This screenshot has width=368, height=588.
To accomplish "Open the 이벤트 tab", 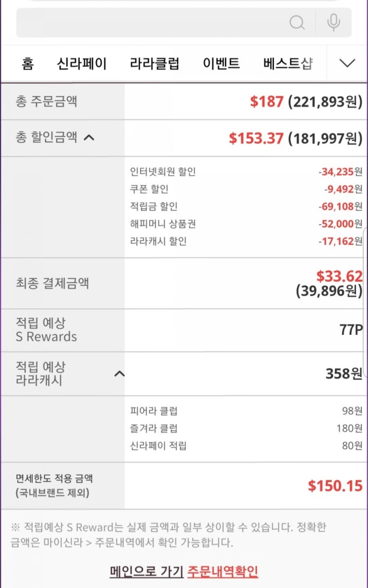I will pyautogui.click(x=221, y=63).
